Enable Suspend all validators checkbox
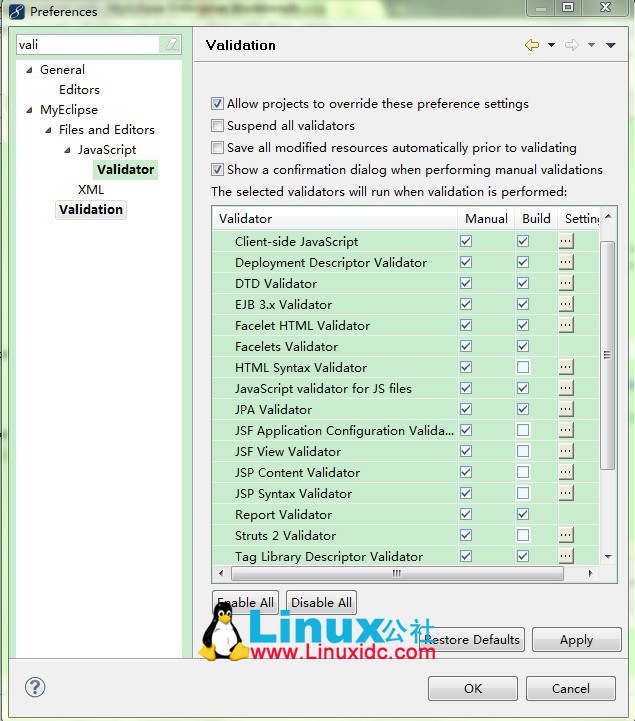The image size is (635, 721). [x=218, y=126]
